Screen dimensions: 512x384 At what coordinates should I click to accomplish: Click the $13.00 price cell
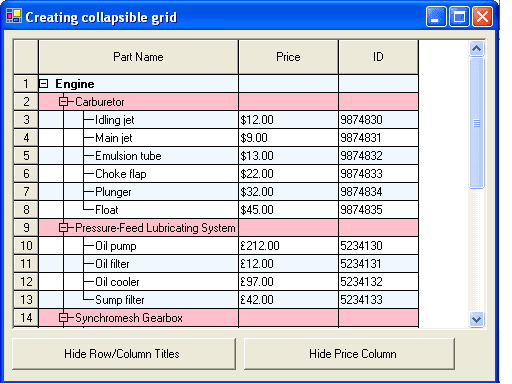288,156
